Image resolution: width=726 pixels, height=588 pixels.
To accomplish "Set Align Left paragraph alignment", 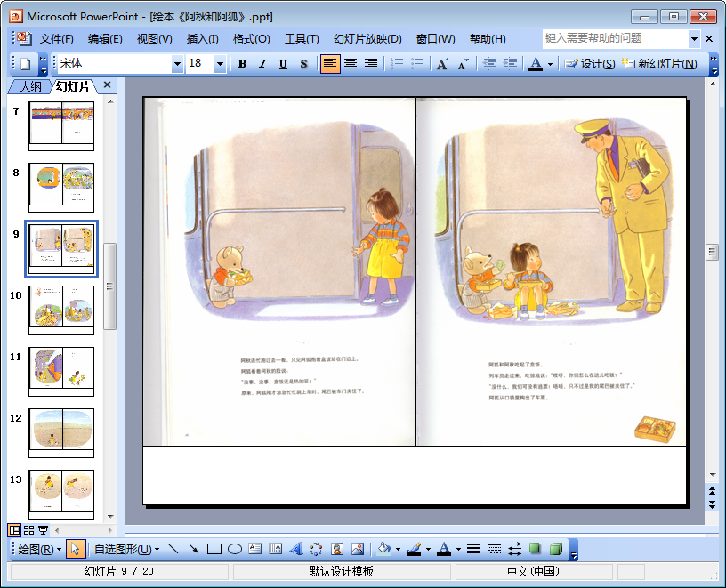I will (x=330, y=64).
